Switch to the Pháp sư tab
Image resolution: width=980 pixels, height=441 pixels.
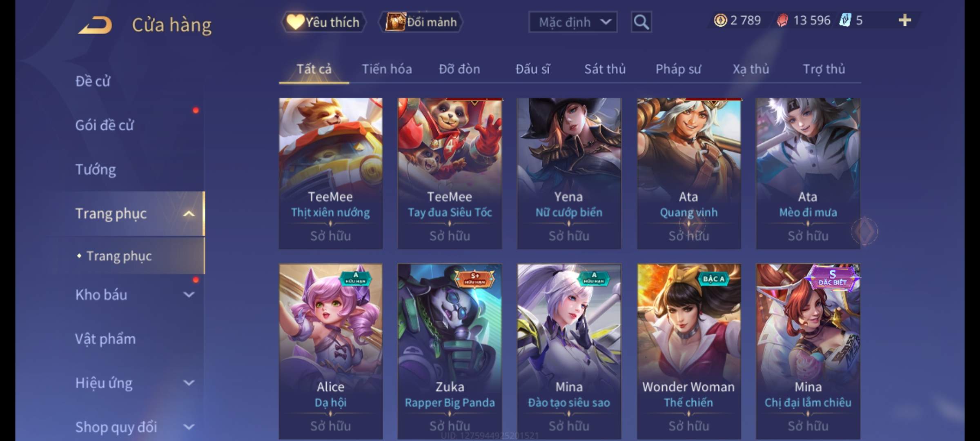tap(678, 69)
